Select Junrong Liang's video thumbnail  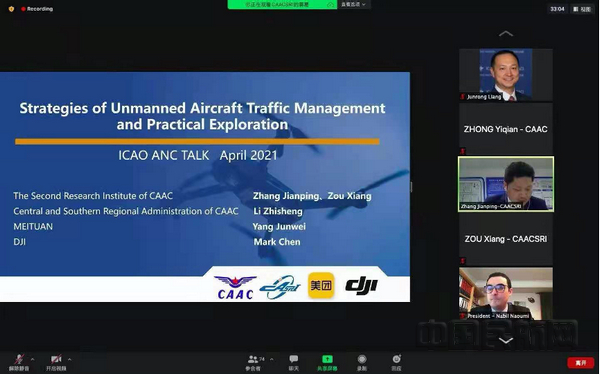point(505,75)
